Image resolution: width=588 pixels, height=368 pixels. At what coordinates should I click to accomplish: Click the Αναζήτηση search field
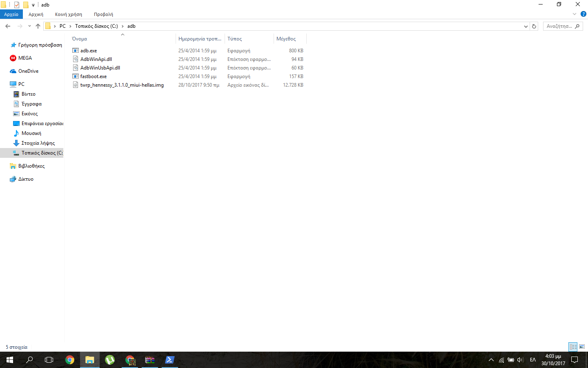tap(559, 26)
